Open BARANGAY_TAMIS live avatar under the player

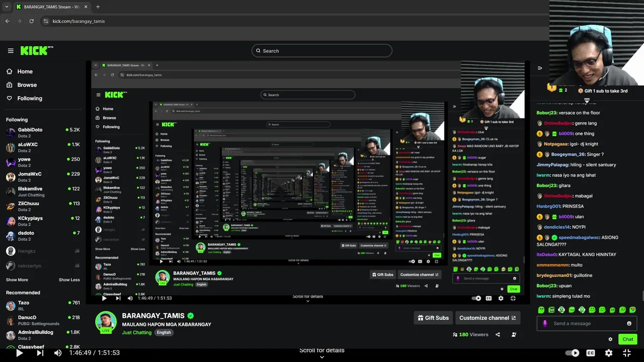[106, 322]
